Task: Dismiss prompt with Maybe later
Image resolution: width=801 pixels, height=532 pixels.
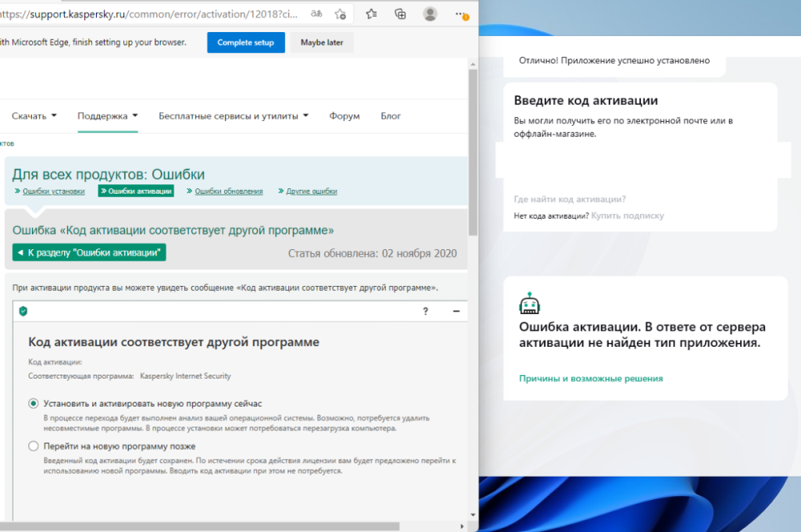Action: (322, 42)
